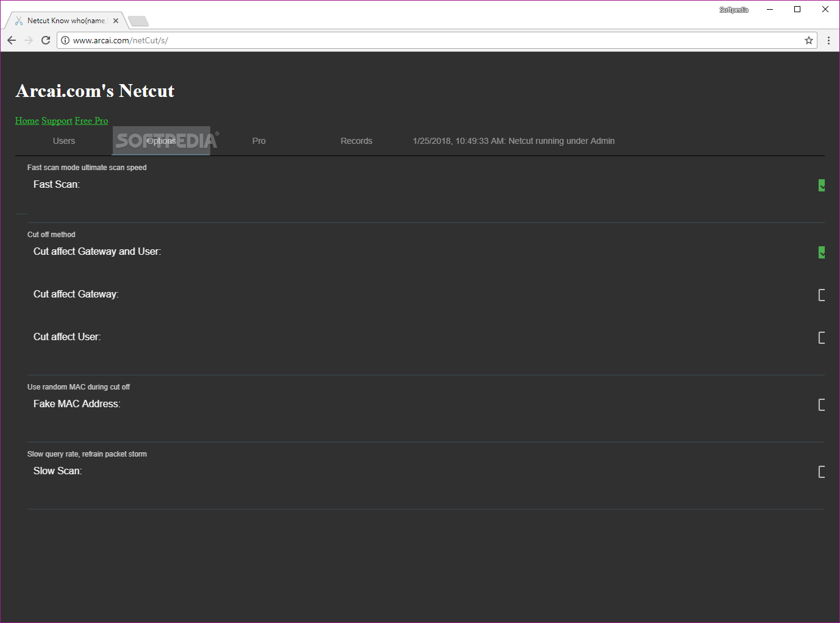Go back using the browser back arrow
The image size is (840, 623).
point(12,40)
